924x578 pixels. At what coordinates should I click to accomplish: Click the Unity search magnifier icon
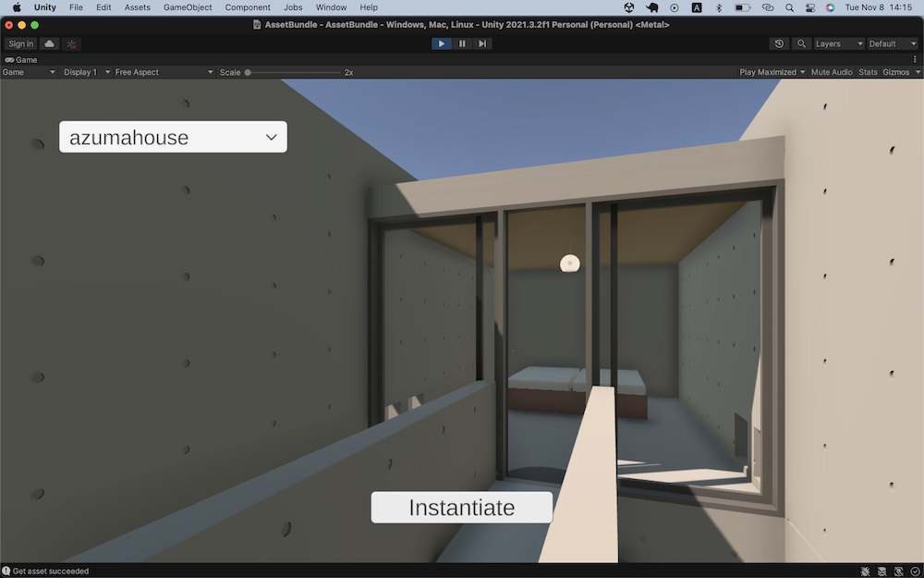tap(801, 43)
